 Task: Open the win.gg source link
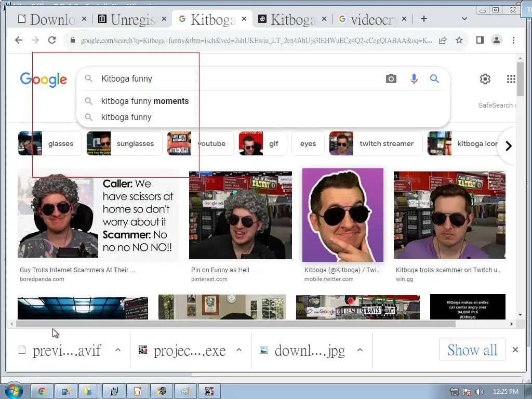click(404, 279)
